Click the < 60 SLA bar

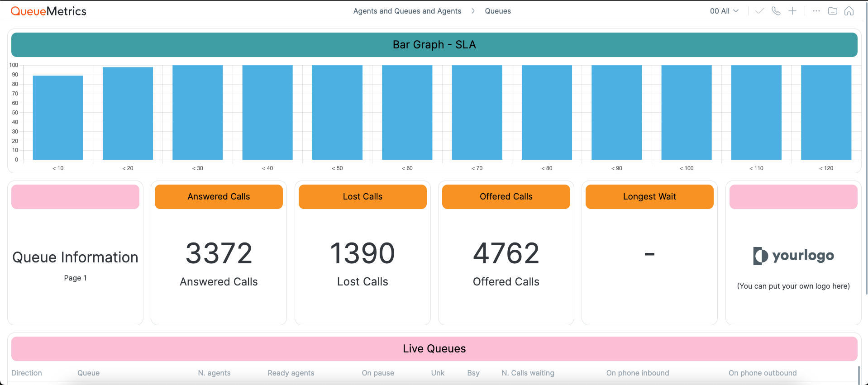(407, 113)
